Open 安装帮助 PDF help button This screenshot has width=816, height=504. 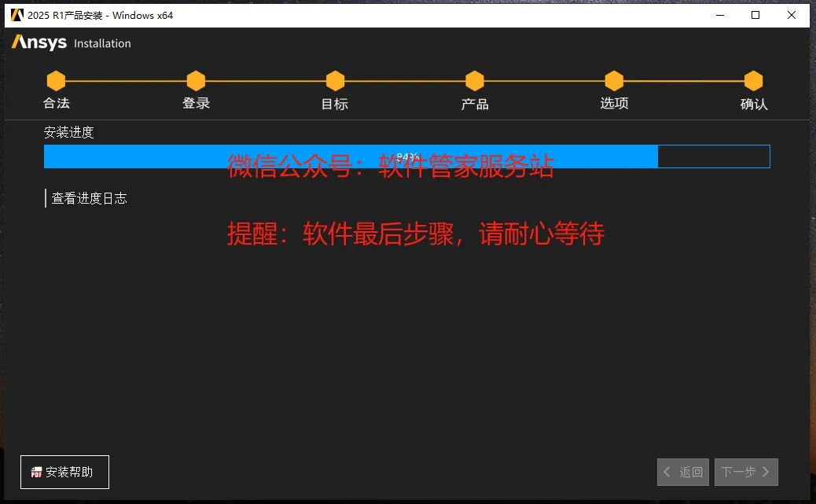point(64,472)
